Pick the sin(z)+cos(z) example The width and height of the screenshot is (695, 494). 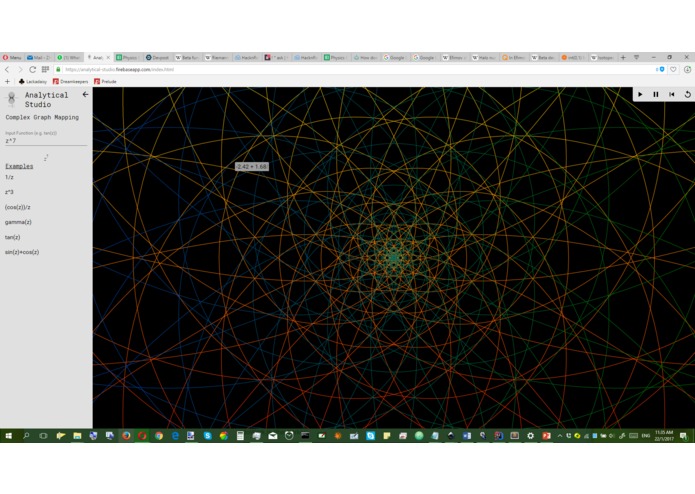pos(22,252)
